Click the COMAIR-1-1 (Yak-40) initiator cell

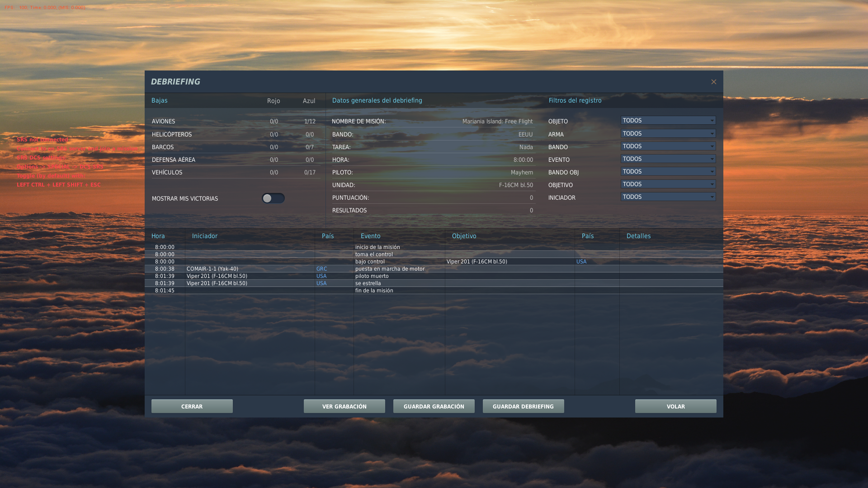coord(212,269)
